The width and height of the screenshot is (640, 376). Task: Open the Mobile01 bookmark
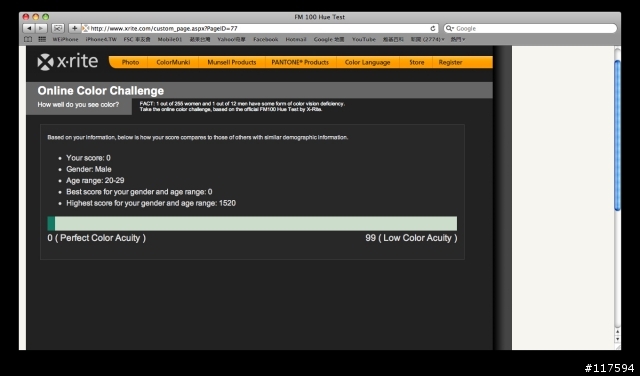pos(170,40)
